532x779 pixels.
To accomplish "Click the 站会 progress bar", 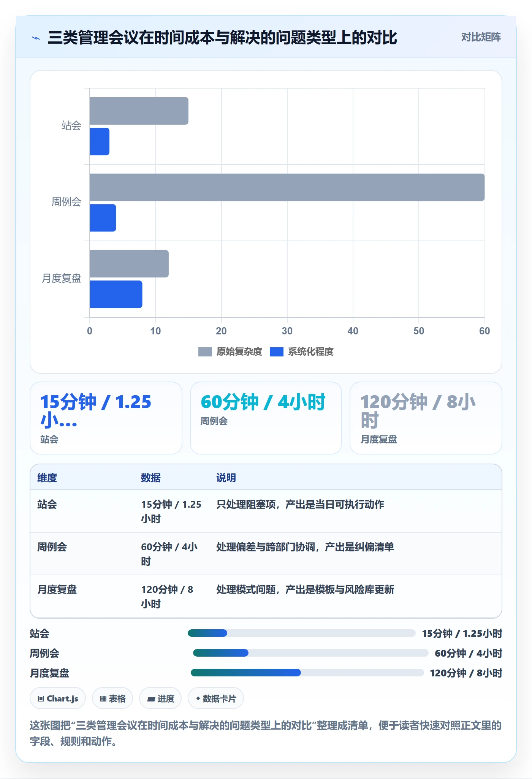I will (x=302, y=633).
